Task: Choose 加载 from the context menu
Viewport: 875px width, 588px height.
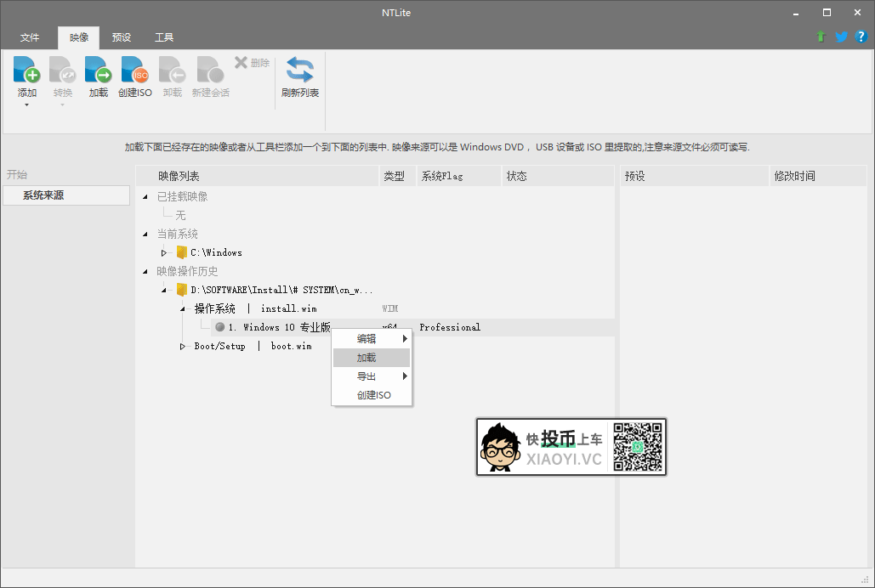Action: [366, 358]
